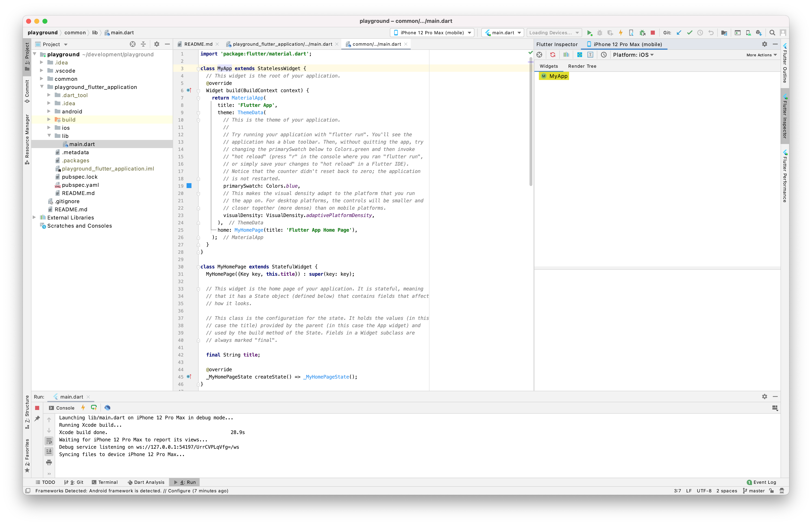Click the Git update project arrow
The height and width of the screenshot is (525, 812).
coord(679,33)
